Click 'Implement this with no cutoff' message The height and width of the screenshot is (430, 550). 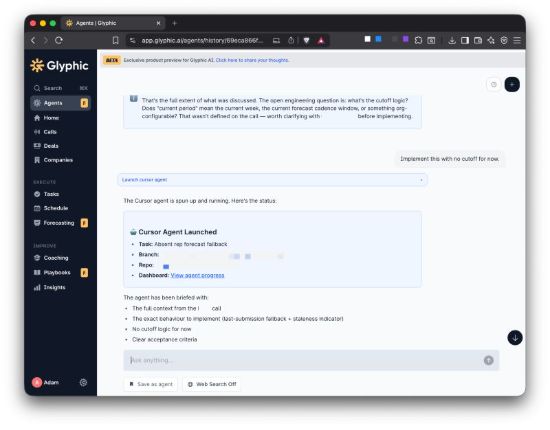tap(450, 159)
